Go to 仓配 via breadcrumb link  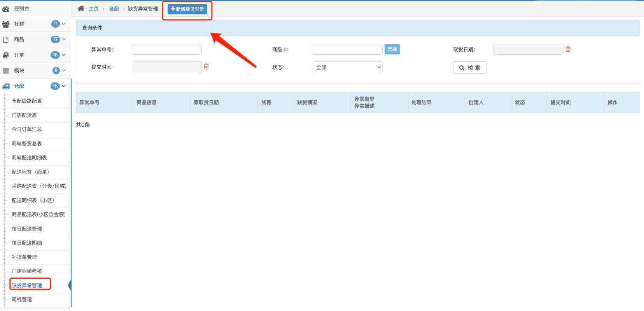114,9
